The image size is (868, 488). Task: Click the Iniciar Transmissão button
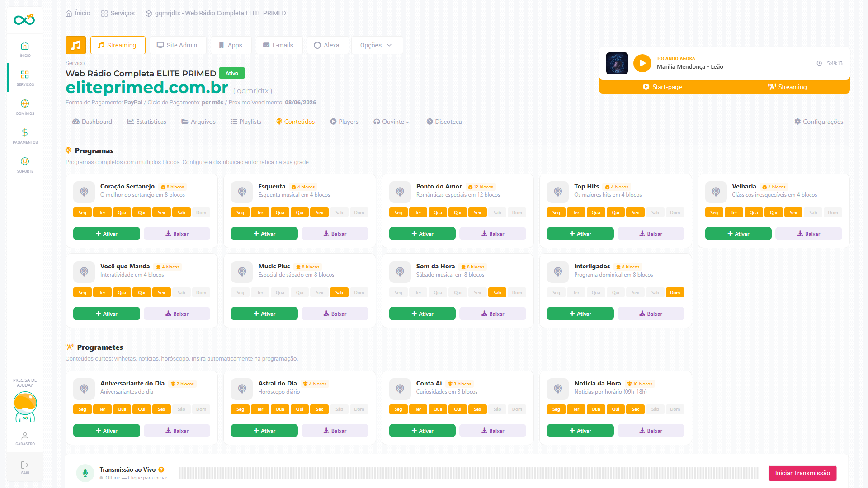pyautogui.click(x=802, y=473)
